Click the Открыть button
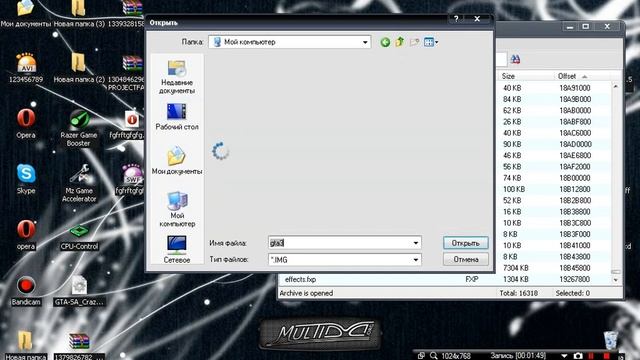The height and width of the screenshot is (360, 640). tap(465, 243)
